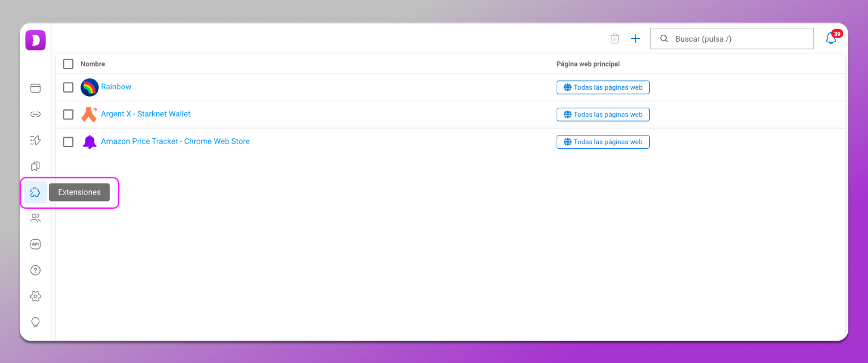868x363 pixels.
Task: Open the lightning-bolt automation sidebar icon
Action: tap(35, 140)
